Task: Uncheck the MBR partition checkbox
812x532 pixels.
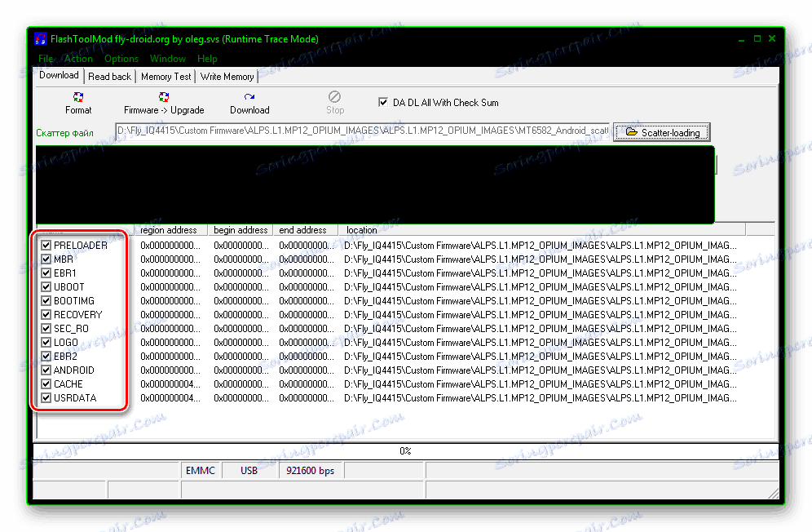Action: (x=46, y=259)
